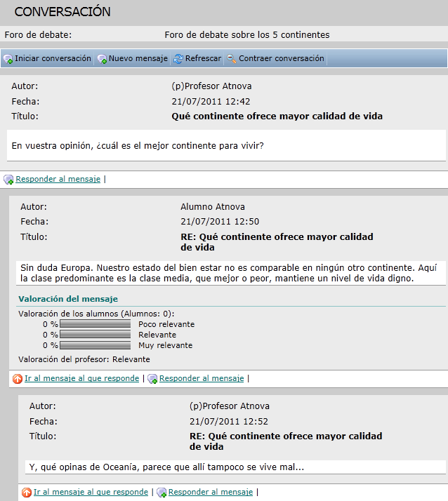
Task: Click 'Valoración del profesor: Relevante' text
Action: [x=84, y=359]
